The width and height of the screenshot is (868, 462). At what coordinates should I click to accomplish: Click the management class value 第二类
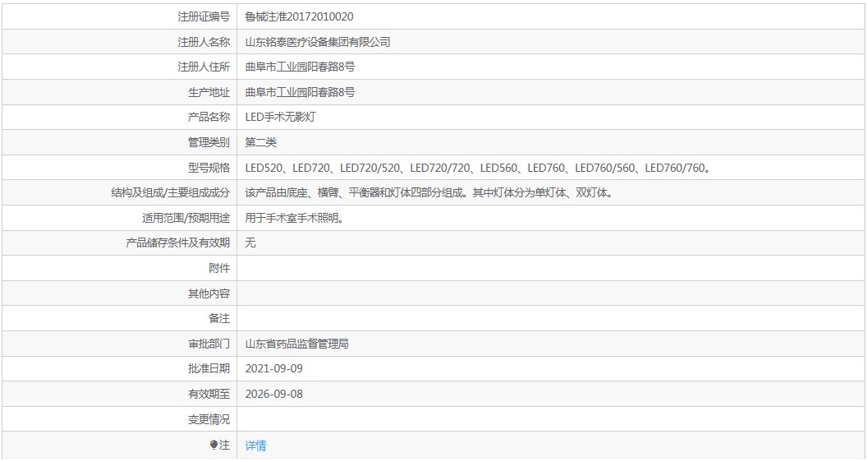coord(261,142)
